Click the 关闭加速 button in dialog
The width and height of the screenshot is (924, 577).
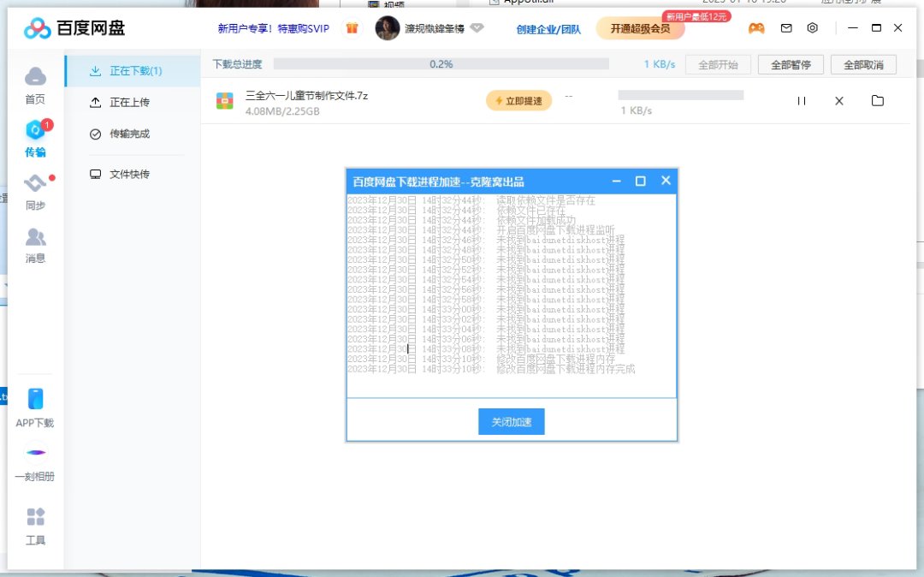pos(511,421)
